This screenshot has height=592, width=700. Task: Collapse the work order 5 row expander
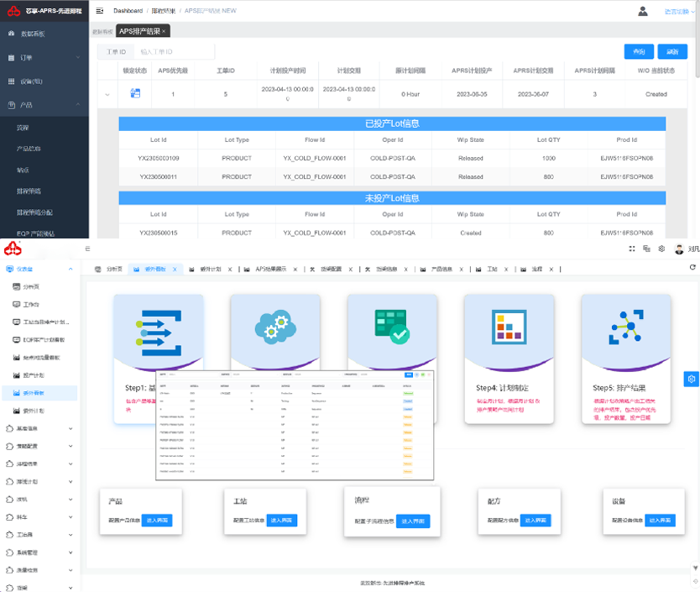click(107, 94)
